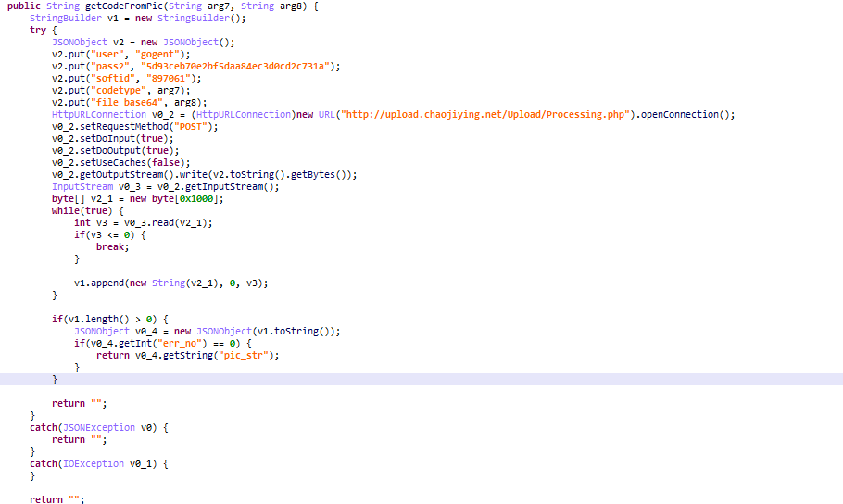Click the "pic_str" string
The width and height of the screenshot is (843, 504).
(244, 356)
